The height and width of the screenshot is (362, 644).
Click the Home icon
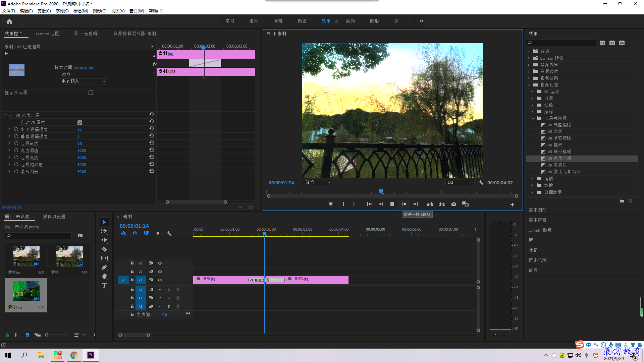(x=9, y=21)
